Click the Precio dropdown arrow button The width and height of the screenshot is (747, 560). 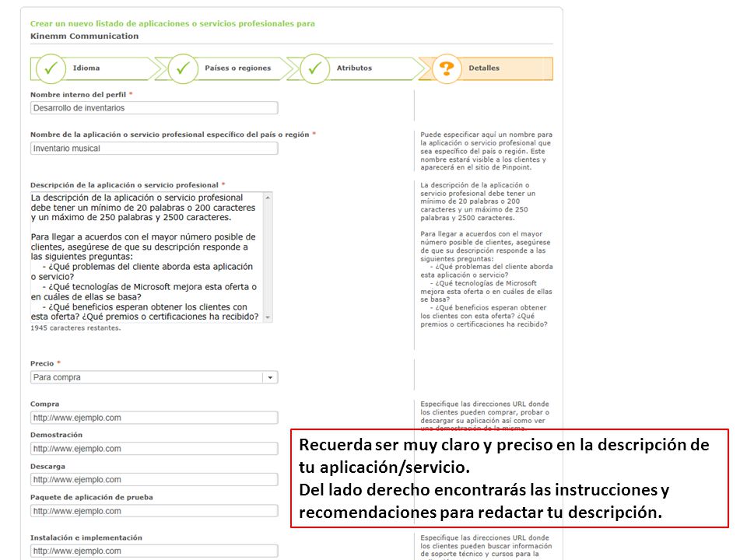[270, 377]
